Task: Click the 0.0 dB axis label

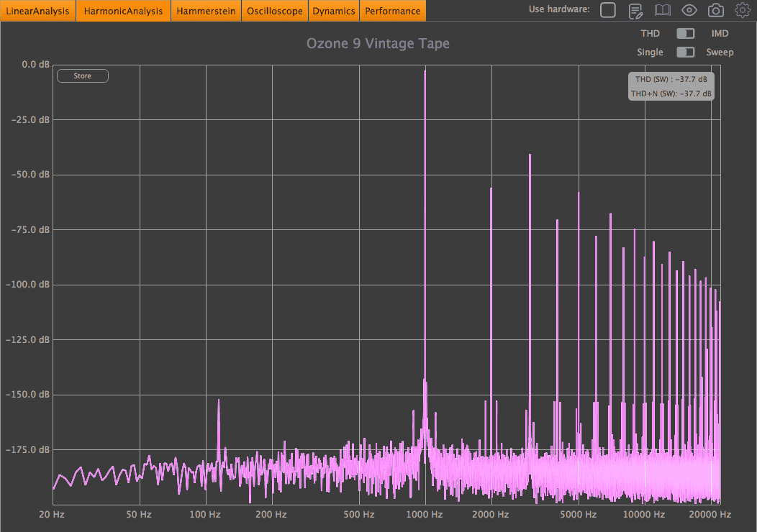Action: click(x=35, y=64)
